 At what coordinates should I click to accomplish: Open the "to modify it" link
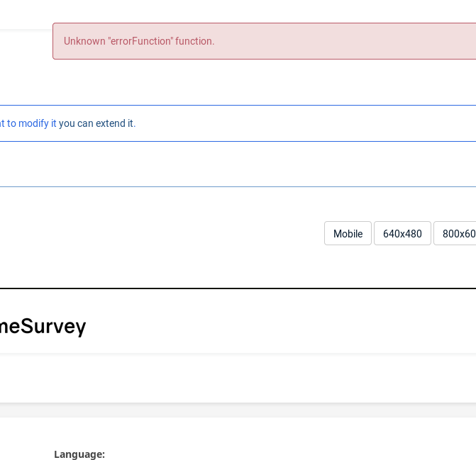pyautogui.click(x=28, y=123)
